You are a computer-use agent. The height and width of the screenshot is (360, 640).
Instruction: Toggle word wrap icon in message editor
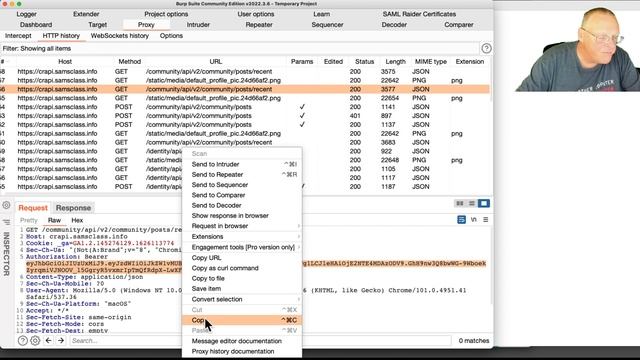[461, 220]
